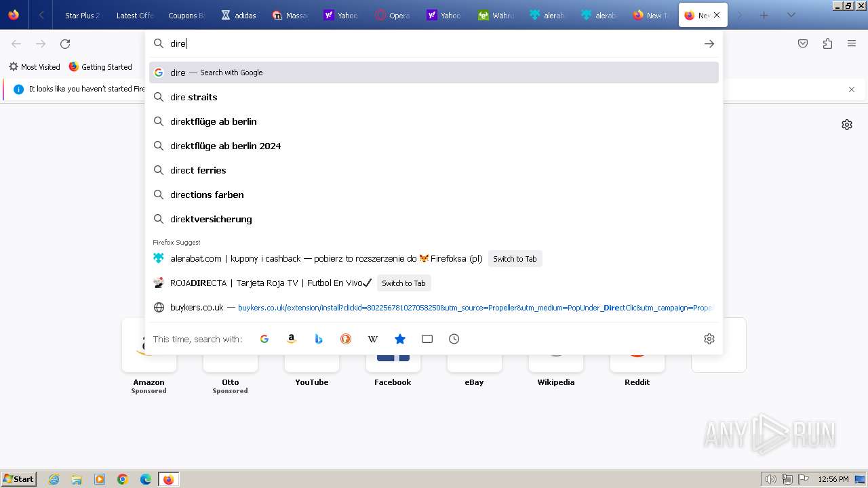This screenshot has width=868, height=488.
Task: Click in the address bar text field
Action: 434,43
